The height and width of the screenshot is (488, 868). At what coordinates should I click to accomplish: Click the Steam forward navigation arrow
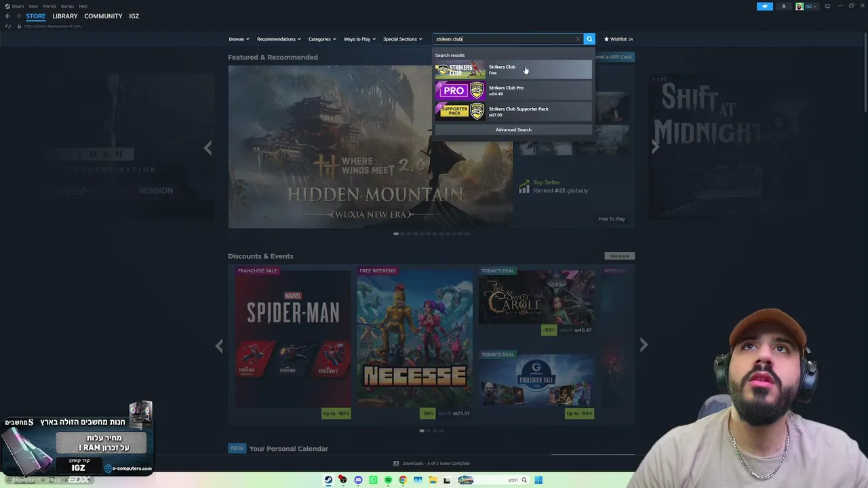pos(18,16)
